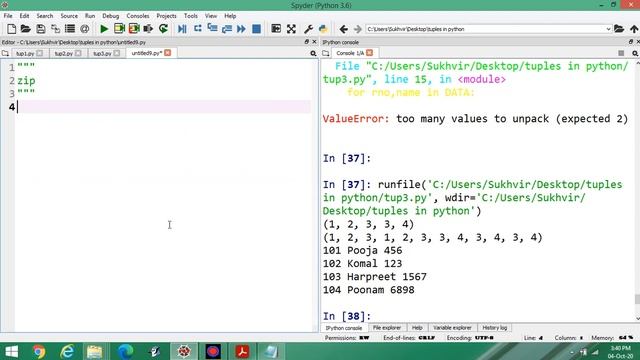Re-run the last script
Screen dimensions: 640x360
[x=163, y=29]
